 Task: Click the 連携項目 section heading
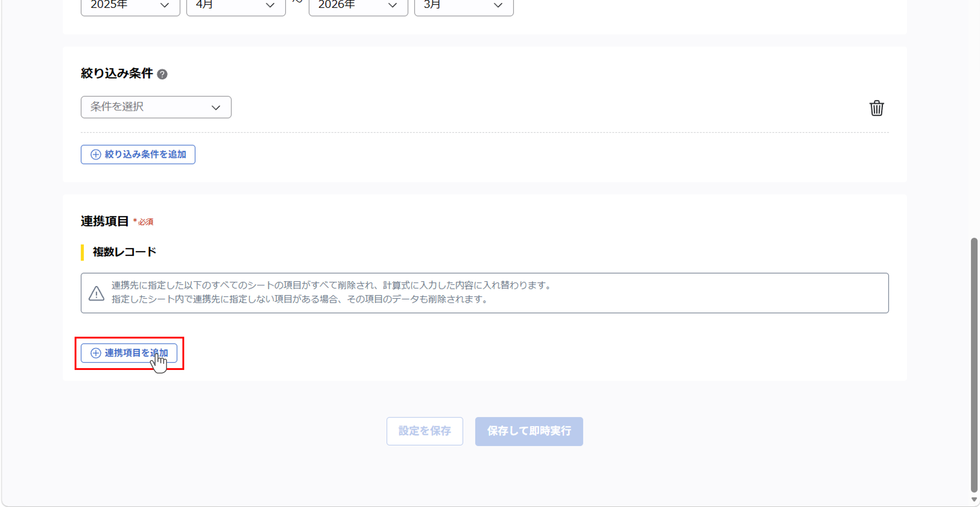[105, 221]
